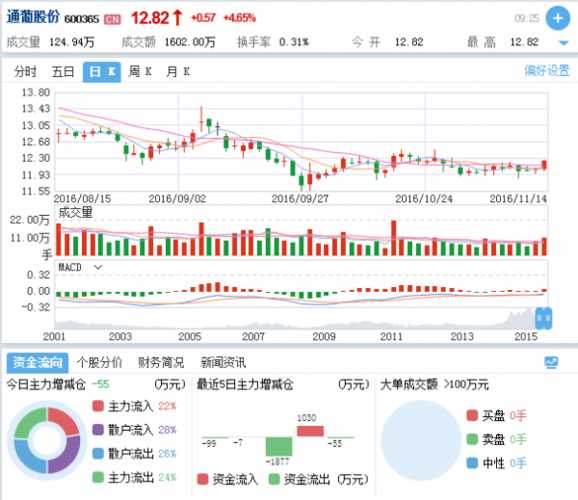
Task: Switch to 月K monthly candlestick view
Action: pyautogui.click(x=178, y=72)
